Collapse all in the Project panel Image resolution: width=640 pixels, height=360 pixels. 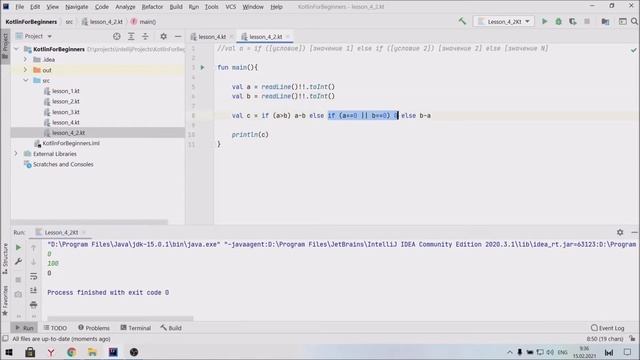(x=145, y=36)
